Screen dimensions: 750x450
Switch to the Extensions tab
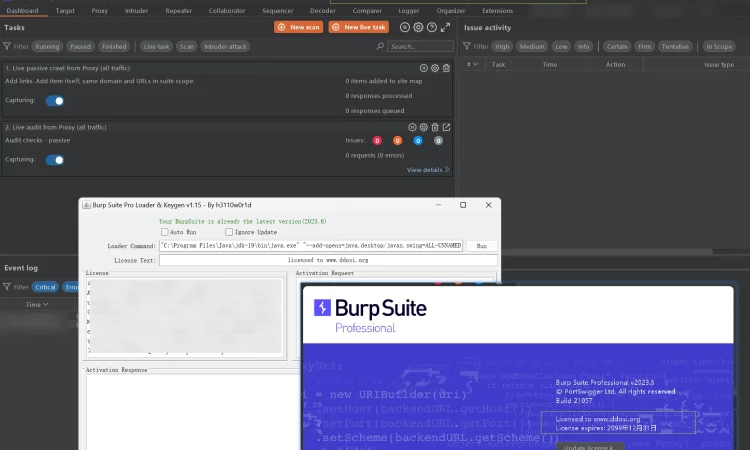pos(497,11)
